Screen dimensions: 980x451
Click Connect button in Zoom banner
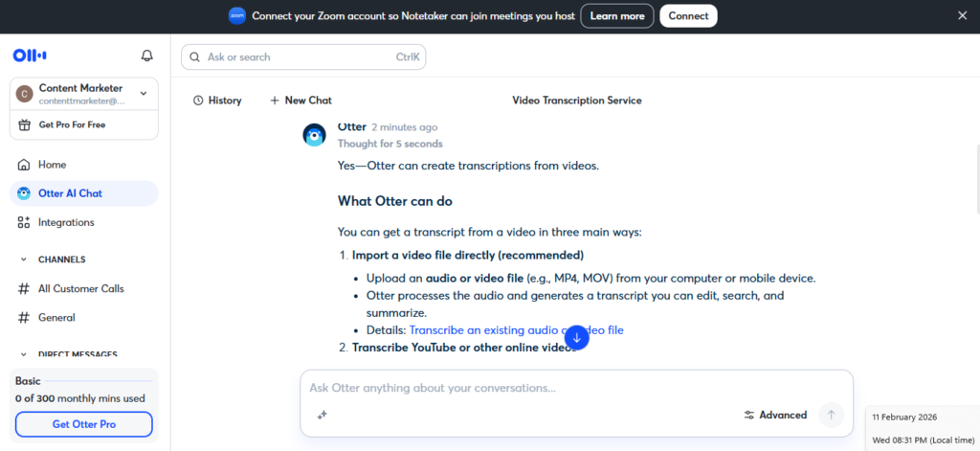pos(688,15)
